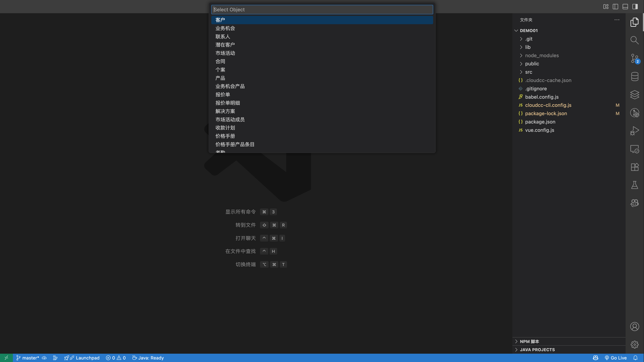Image resolution: width=644 pixels, height=362 pixels.
Task: Focus the Select Object input field
Action: pos(322,10)
